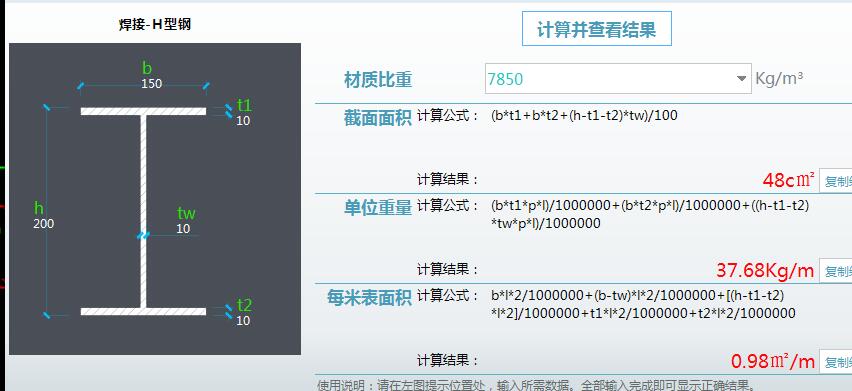Edit the bottom flange t2 value 10
This screenshot has height=391, width=852.
(243, 320)
